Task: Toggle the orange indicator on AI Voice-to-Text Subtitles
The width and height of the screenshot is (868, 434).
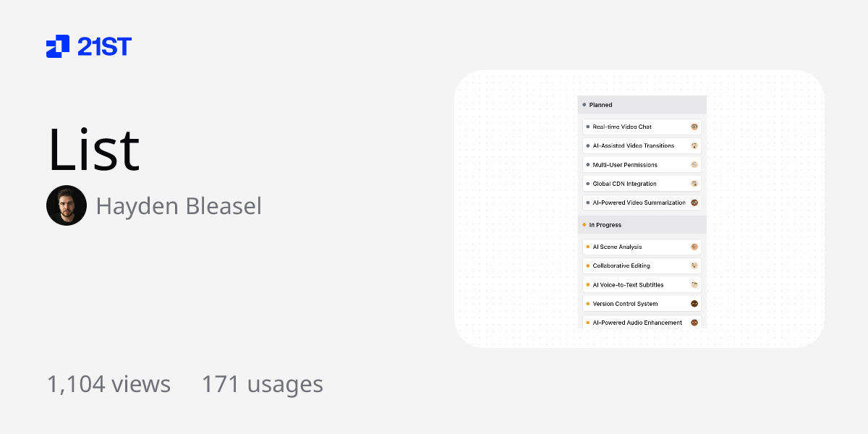Action: [x=587, y=284]
